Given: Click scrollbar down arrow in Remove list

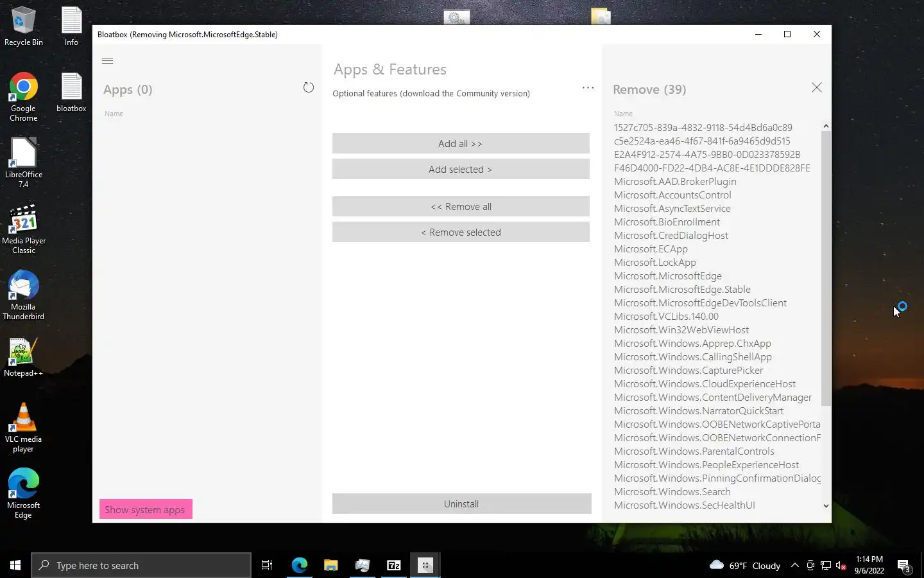Looking at the screenshot, I should tap(826, 506).
